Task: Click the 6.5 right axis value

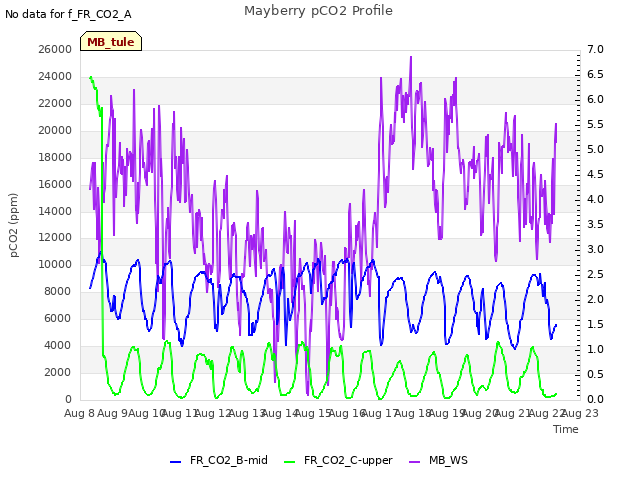Action: point(595,74)
